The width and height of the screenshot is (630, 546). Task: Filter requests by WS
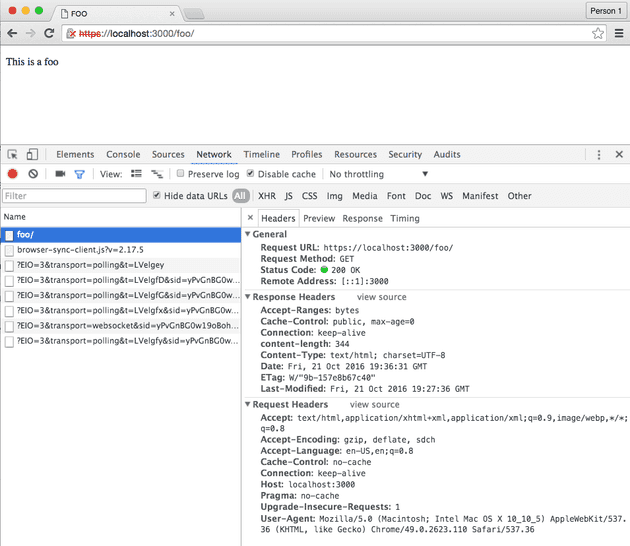446,196
